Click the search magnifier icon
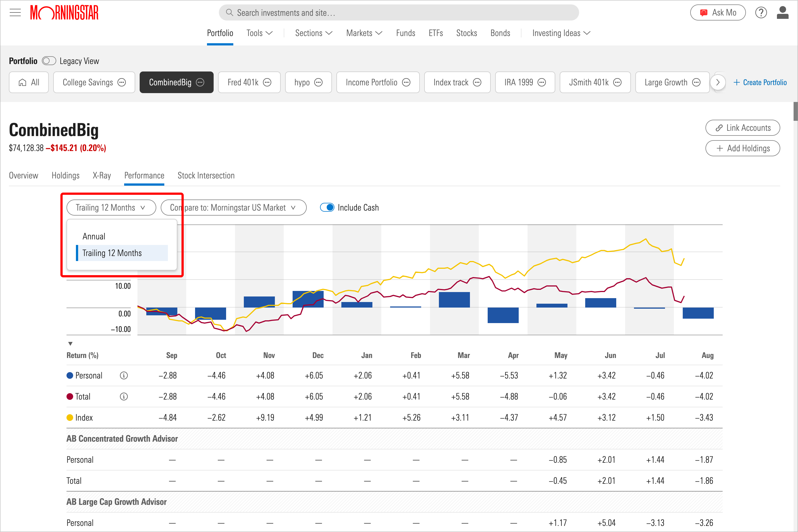The image size is (798, 532). pyautogui.click(x=229, y=12)
